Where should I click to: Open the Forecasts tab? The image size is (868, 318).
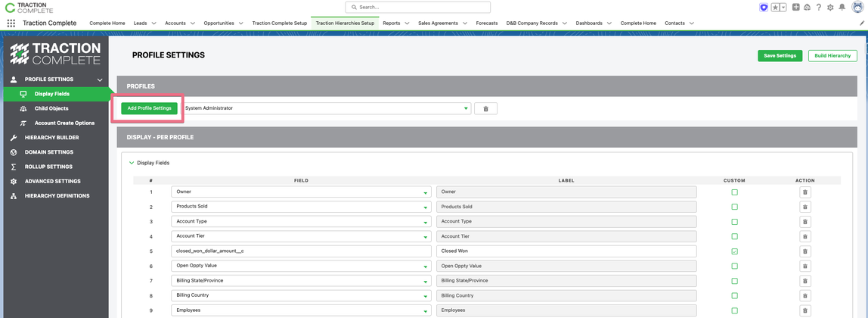487,23
